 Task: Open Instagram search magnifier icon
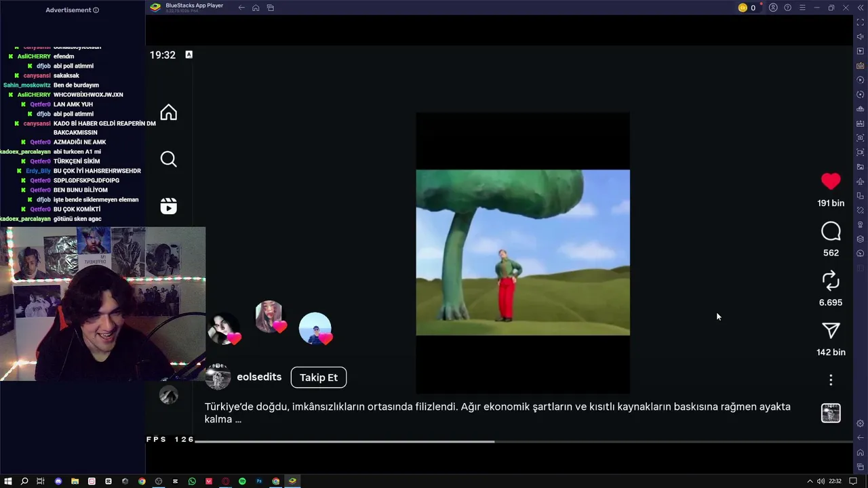[x=168, y=159]
